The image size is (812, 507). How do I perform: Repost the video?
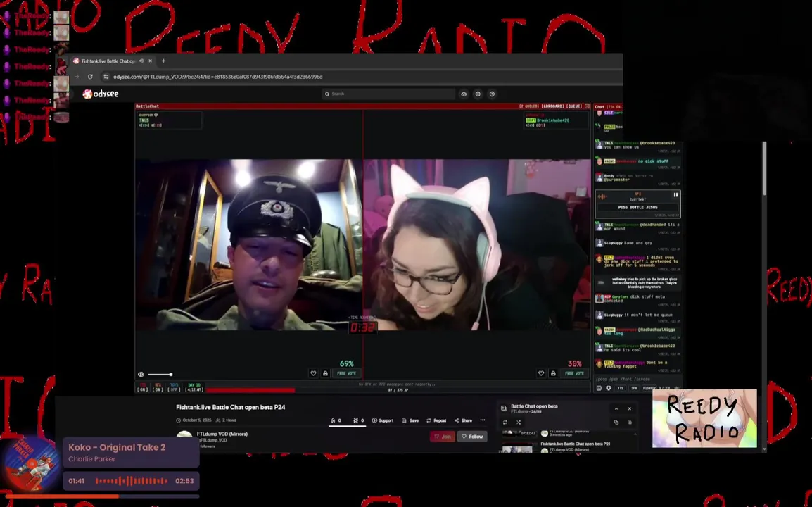436,420
